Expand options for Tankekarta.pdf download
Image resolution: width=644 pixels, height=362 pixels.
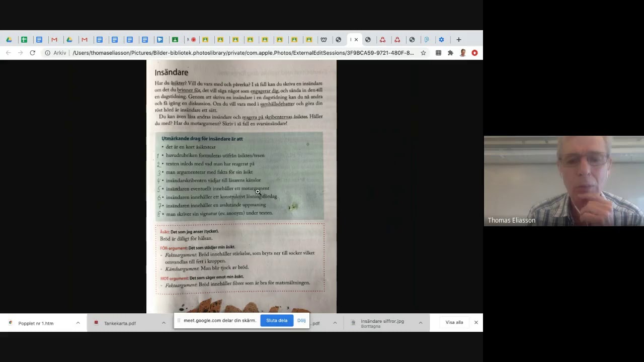click(x=164, y=323)
